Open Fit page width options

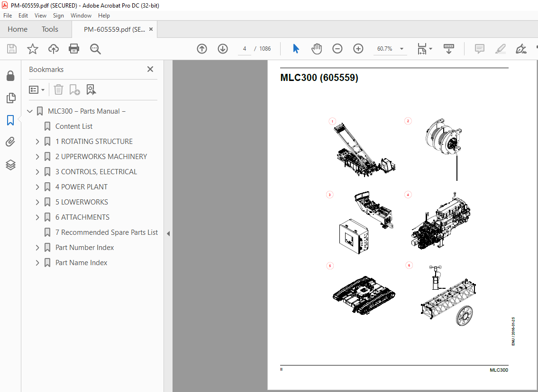pyautogui.click(x=425, y=49)
